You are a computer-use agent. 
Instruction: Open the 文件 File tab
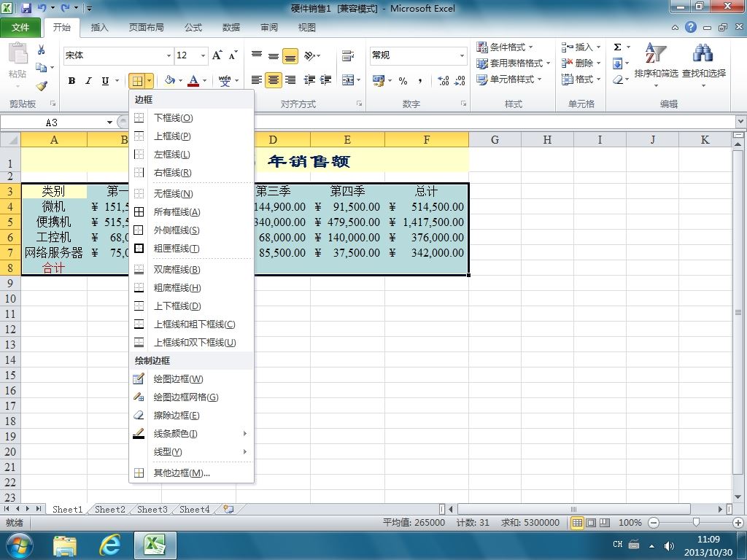pyautogui.click(x=20, y=28)
